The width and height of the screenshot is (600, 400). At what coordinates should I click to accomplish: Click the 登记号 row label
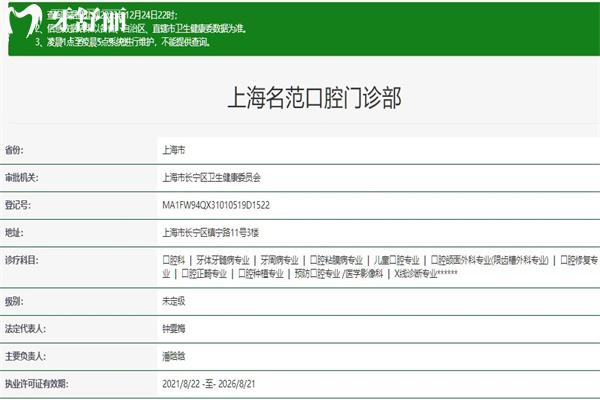18,205
